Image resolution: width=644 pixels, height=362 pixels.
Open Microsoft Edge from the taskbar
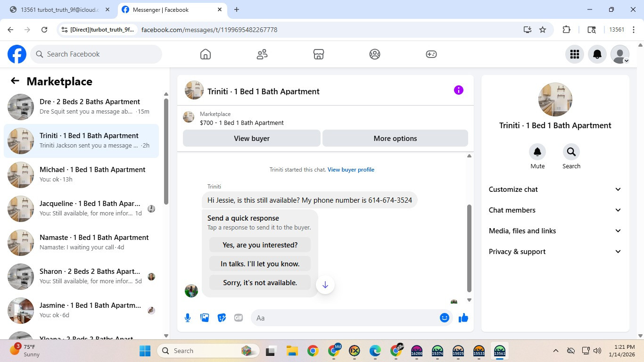[x=375, y=351]
